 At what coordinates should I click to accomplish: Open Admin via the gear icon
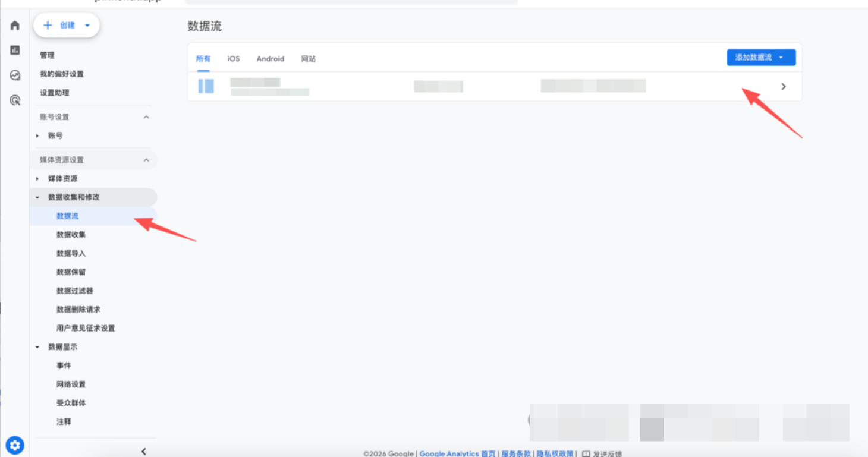14,445
